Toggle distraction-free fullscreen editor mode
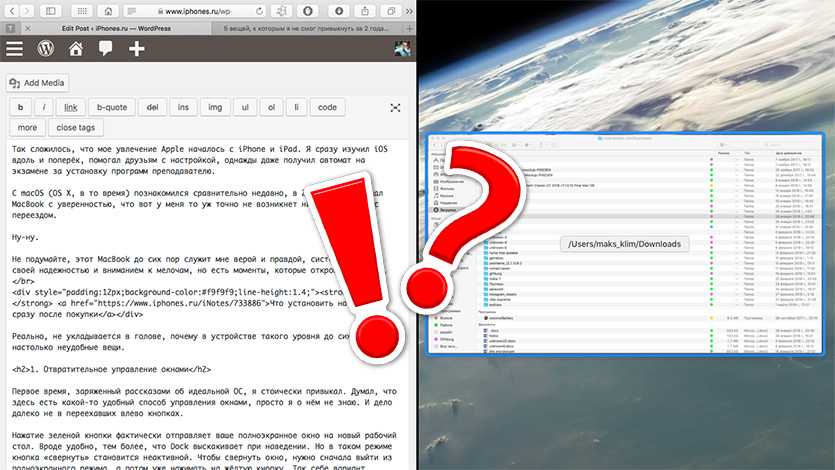 (396, 107)
